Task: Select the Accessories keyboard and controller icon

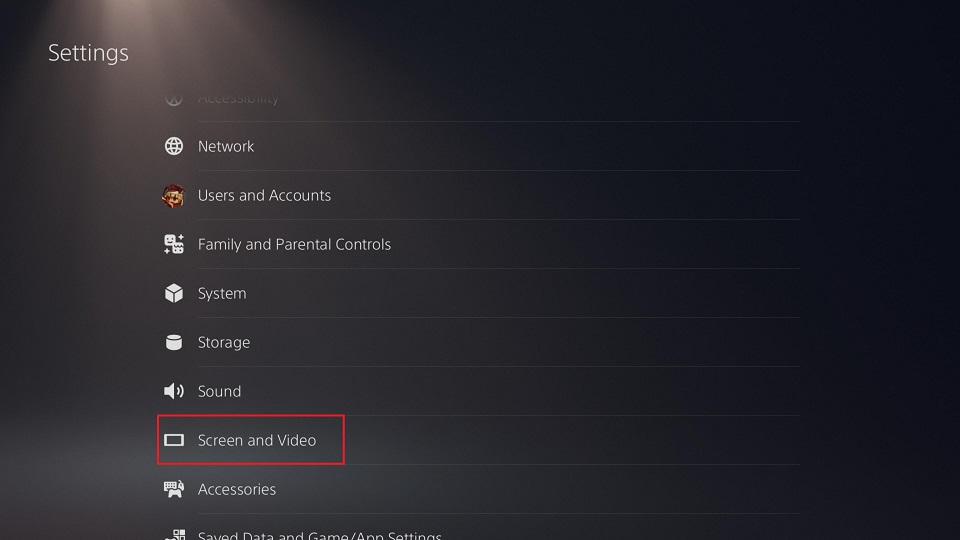Action: click(174, 489)
